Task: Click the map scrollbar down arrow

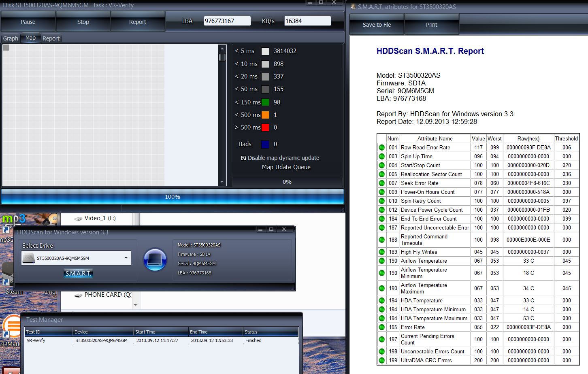Action: (222, 183)
